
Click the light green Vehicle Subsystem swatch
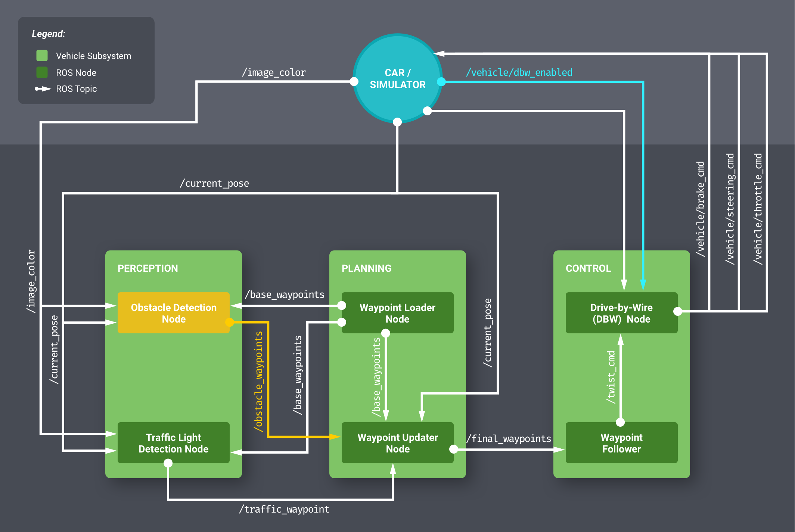42,56
